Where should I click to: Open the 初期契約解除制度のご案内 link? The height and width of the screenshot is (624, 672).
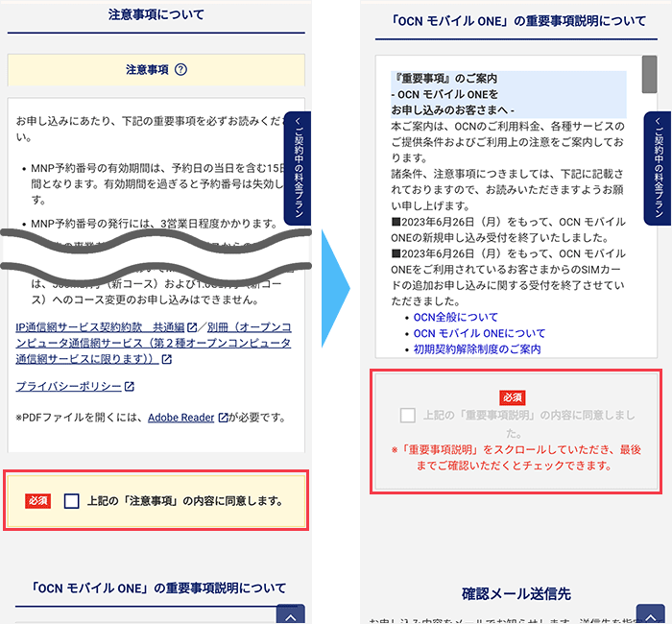pyautogui.click(x=477, y=349)
